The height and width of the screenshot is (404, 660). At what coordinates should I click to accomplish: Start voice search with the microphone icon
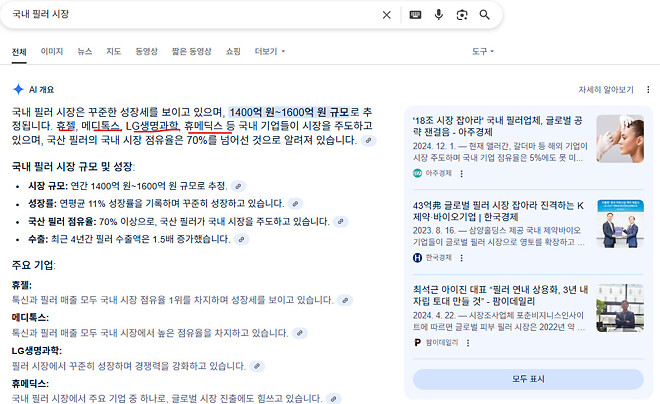[439, 15]
